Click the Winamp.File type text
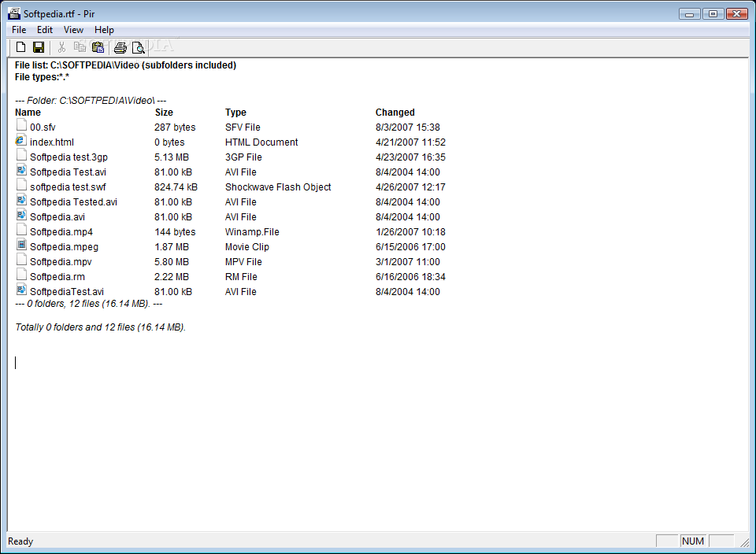Image resolution: width=756 pixels, height=554 pixels. point(252,231)
